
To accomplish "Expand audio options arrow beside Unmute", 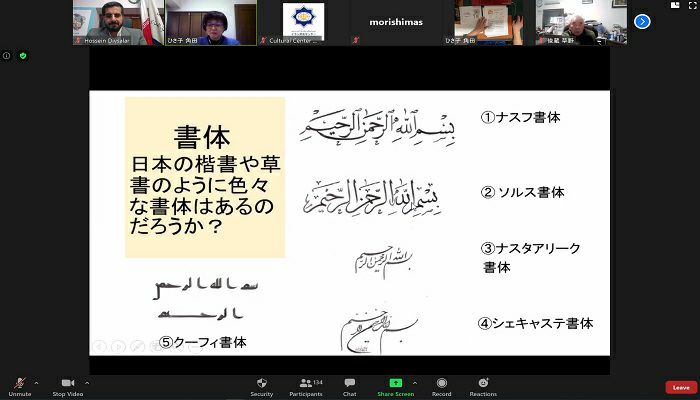I will click(x=37, y=382).
